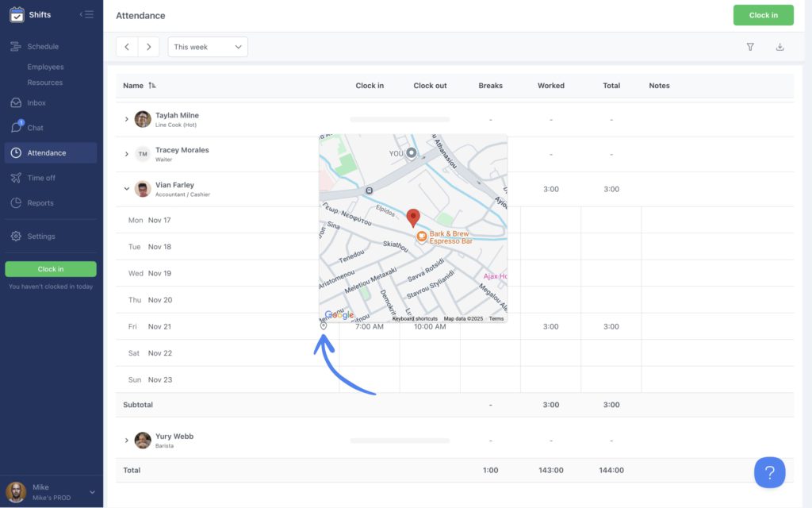Select the Schedule icon in the sidebar

point(16,46)
